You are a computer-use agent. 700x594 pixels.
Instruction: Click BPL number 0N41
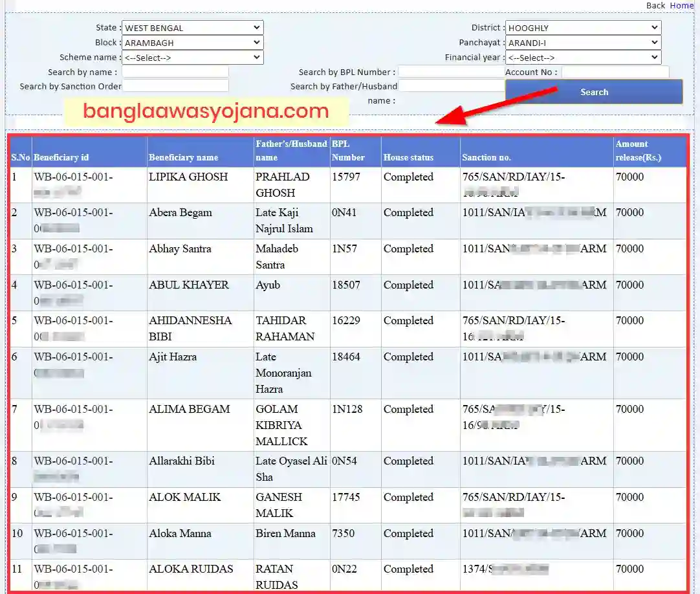[x=344, y=213]
